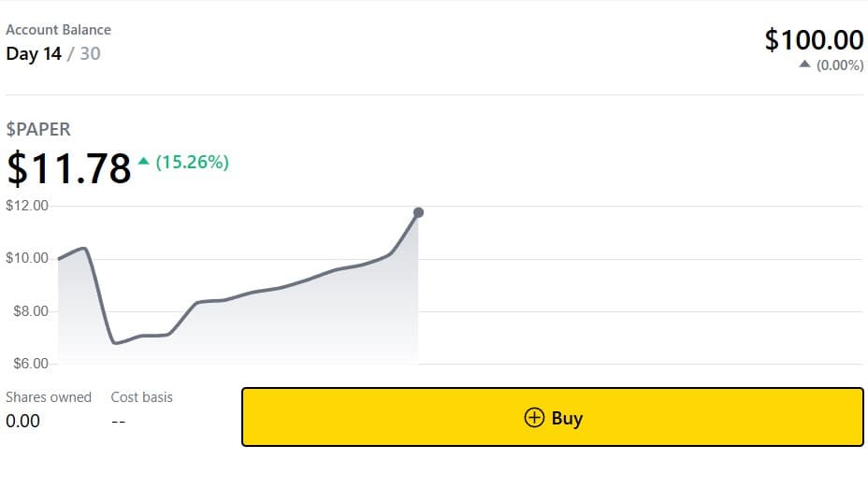Click the gray triangle beside 0.00%

pyautogui.click(x=805, y=65)
